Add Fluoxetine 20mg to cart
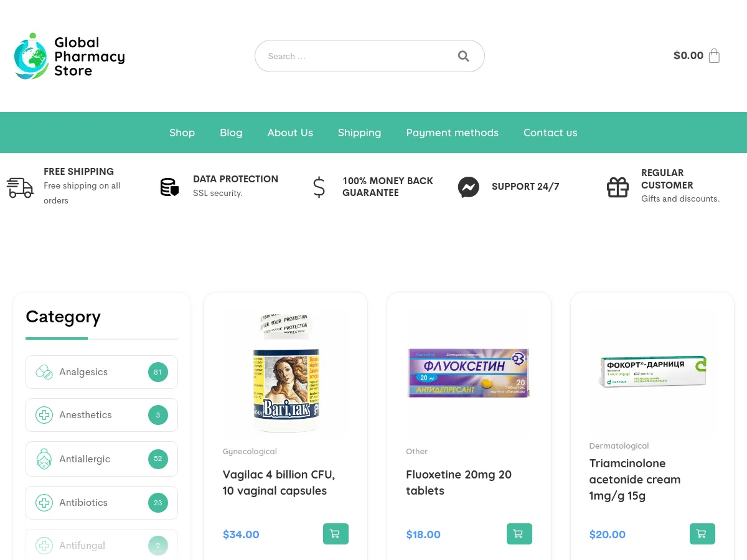 [519, 533]
